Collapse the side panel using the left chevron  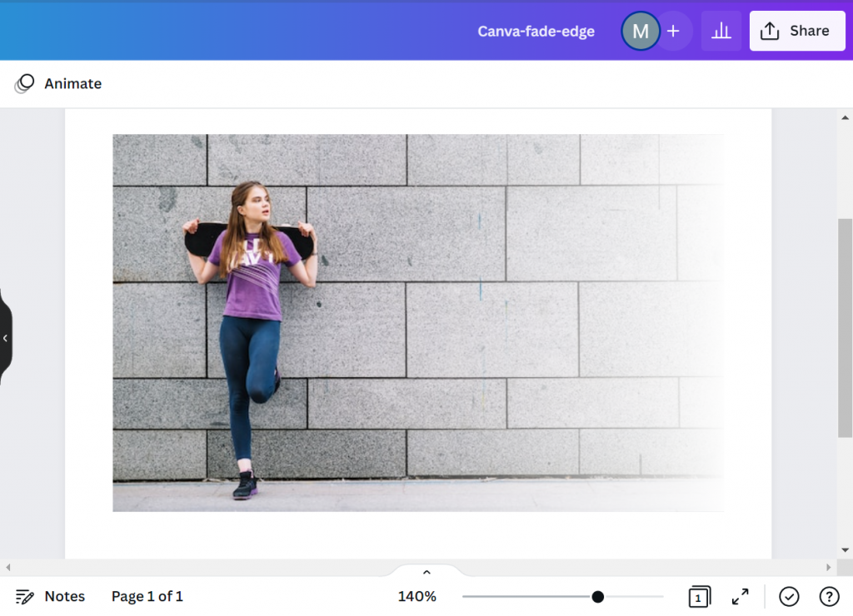click(5, 336)
